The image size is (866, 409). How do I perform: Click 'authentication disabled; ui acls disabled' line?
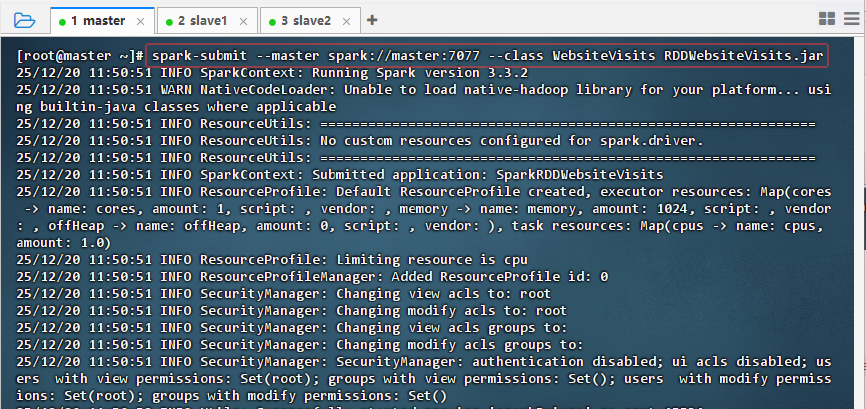pos(424,379)
